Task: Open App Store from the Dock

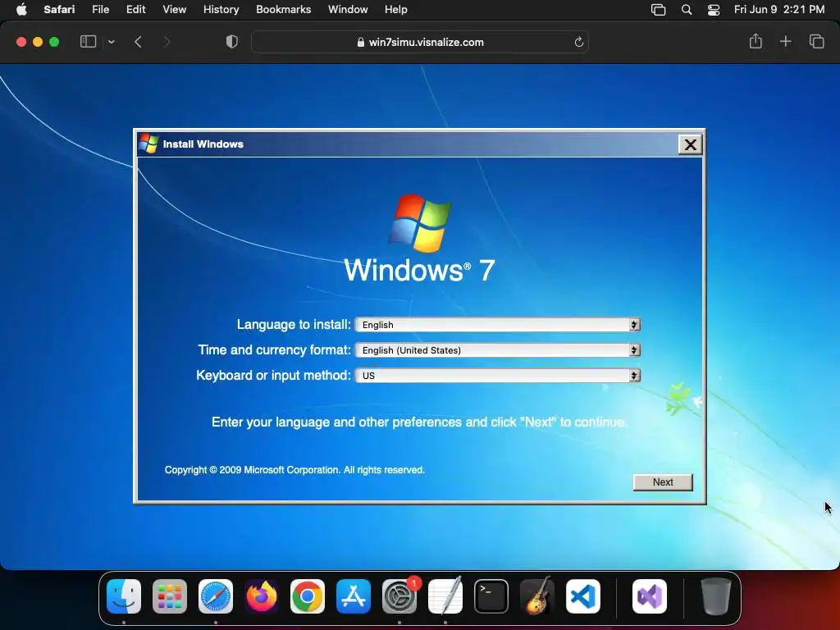Action: tap(354, 596)
